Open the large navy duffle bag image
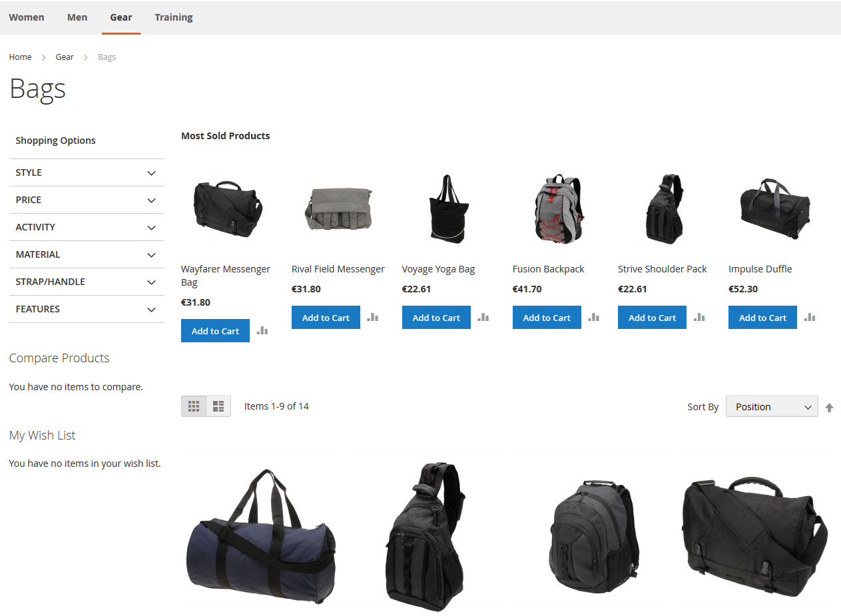 [261, 537]
